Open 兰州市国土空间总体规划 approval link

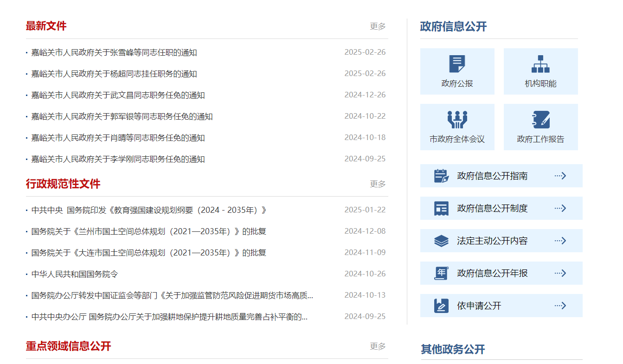point(148,232)
